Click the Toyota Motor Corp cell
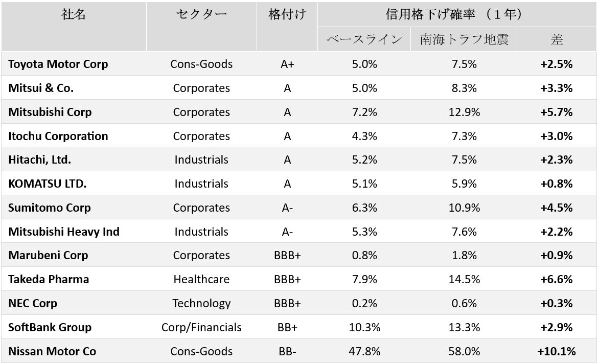 (58, 64)
